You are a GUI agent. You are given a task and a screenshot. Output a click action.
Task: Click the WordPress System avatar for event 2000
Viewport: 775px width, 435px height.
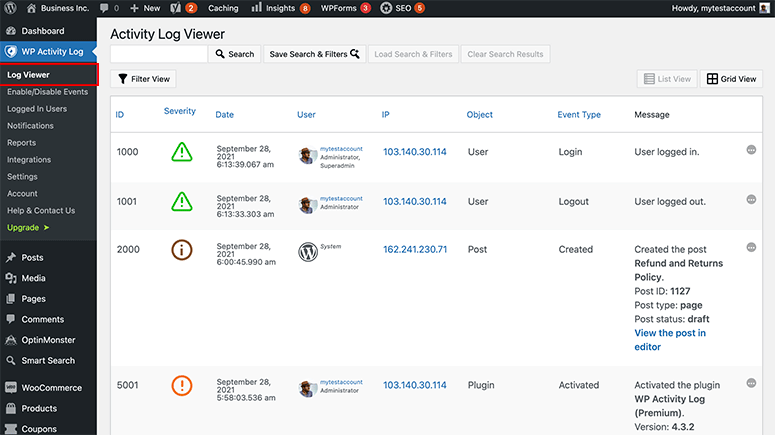tap(307, 251)
